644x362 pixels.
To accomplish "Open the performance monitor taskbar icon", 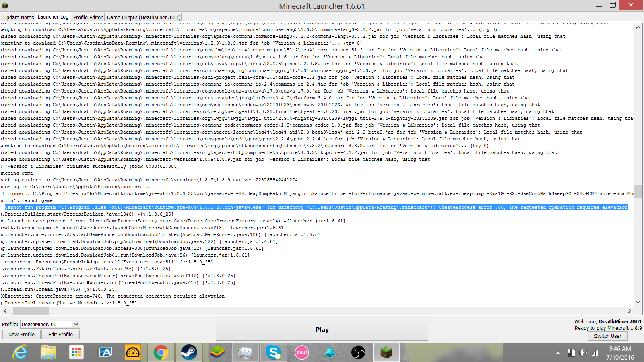I will (245, 352).
